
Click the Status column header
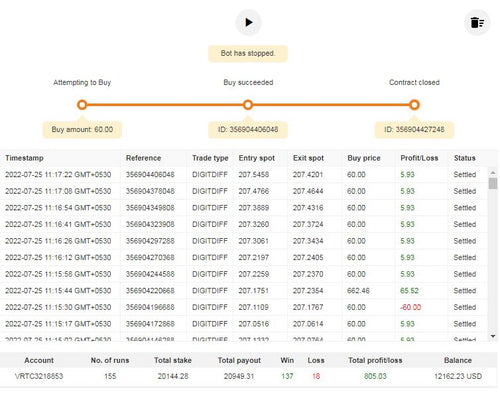465,158
